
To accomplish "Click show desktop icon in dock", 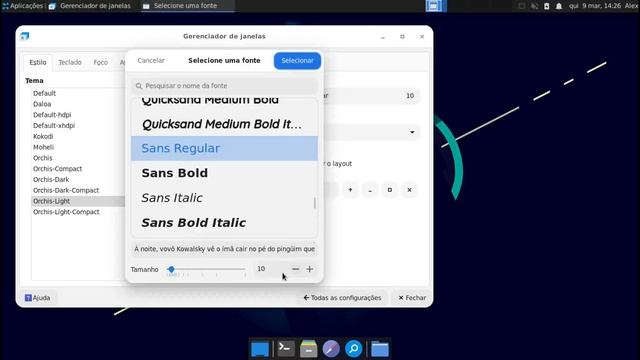I will 260,349.
